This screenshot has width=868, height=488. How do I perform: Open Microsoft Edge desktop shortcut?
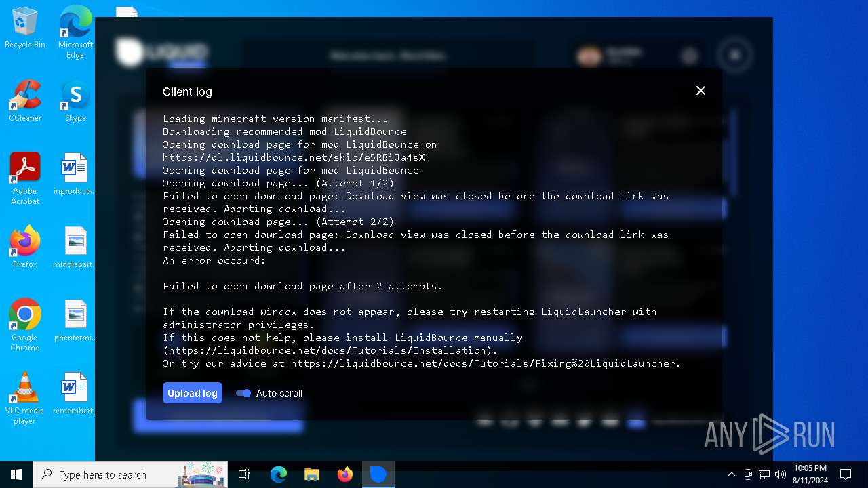75,33
